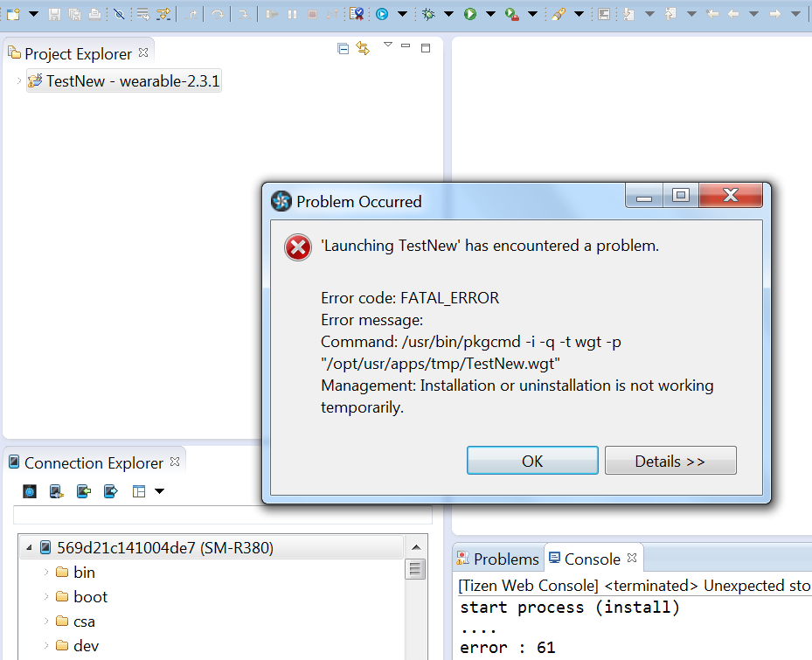Click the debug Resume icon
812x660 pixels.
[271, 14]
